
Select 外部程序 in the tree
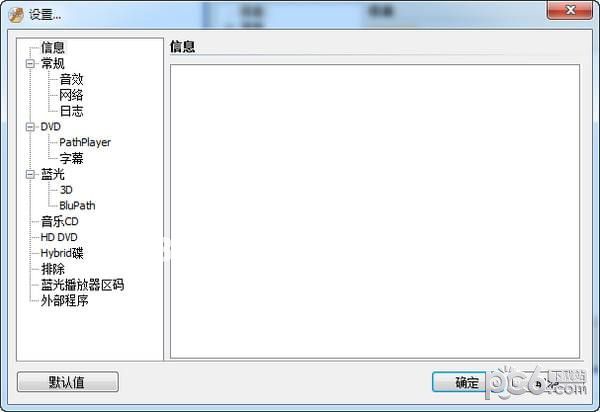[x=65, y=301]
